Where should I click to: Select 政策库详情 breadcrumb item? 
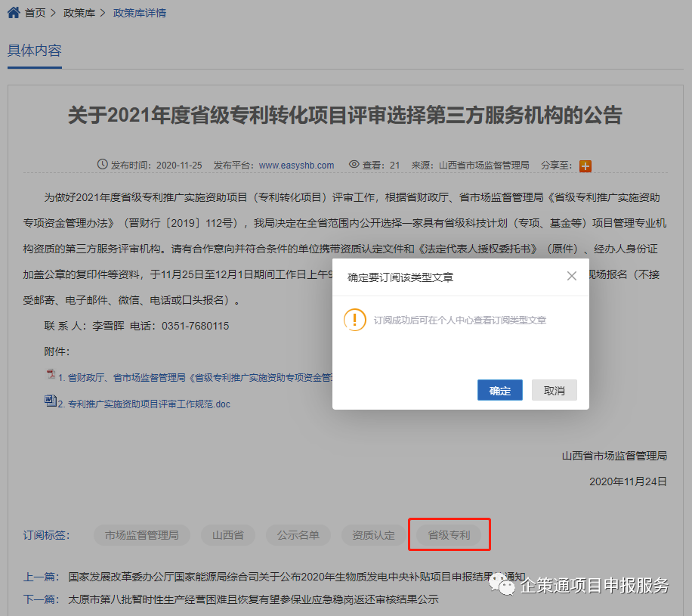click(x=140, y=13)
